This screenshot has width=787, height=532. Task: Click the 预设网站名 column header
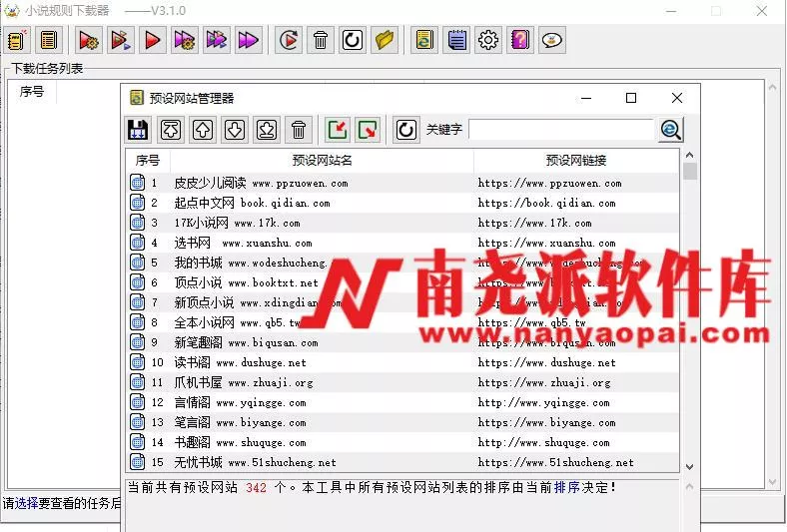[x=322, y=161]
